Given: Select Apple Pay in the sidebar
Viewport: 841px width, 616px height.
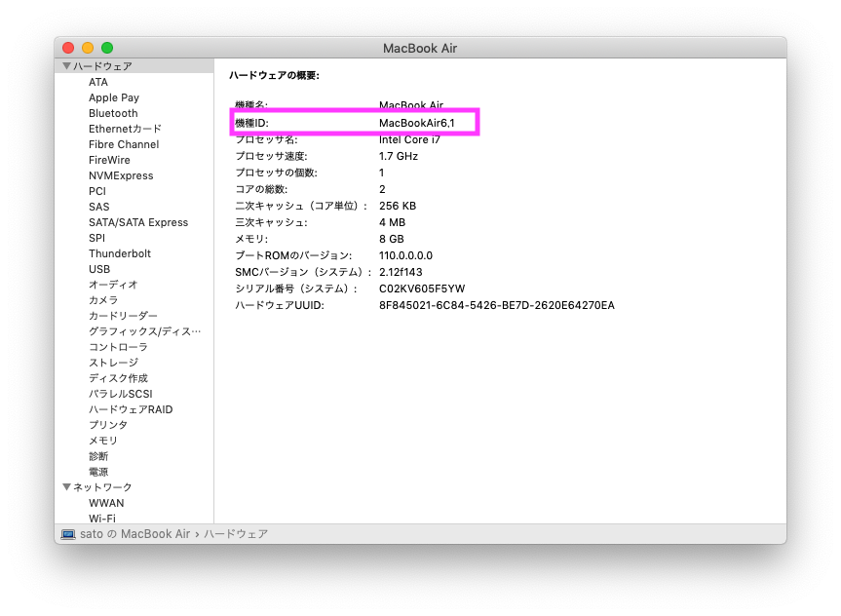Looking at the screenshot, I should tap(114, 97).
